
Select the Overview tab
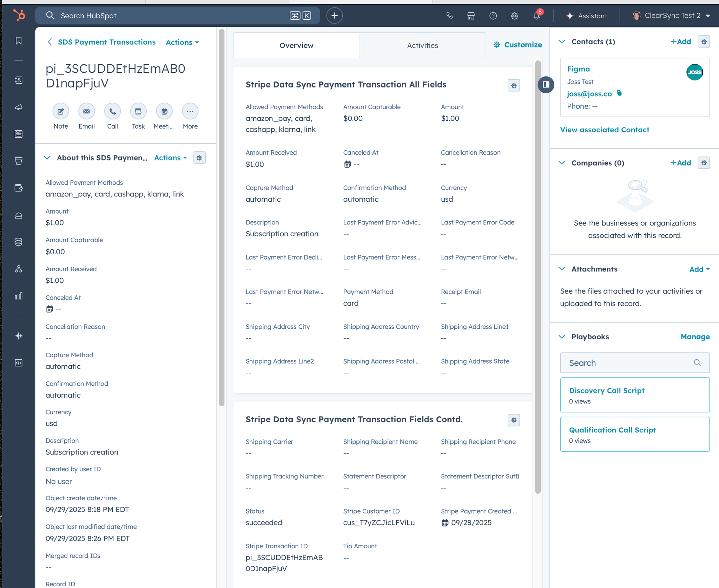(296, 46)
